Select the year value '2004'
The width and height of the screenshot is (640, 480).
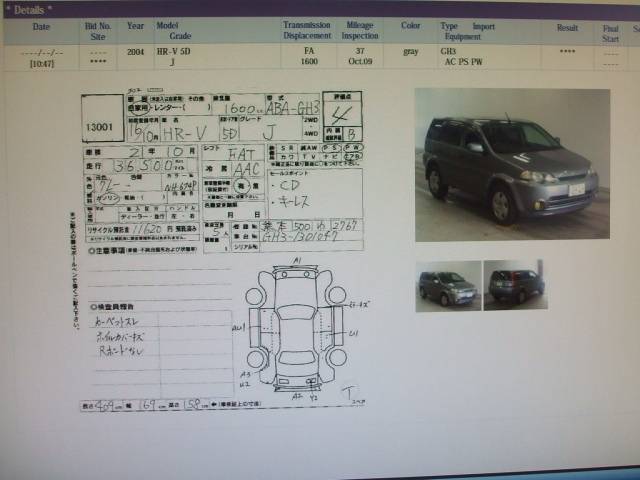pos(136,52)
